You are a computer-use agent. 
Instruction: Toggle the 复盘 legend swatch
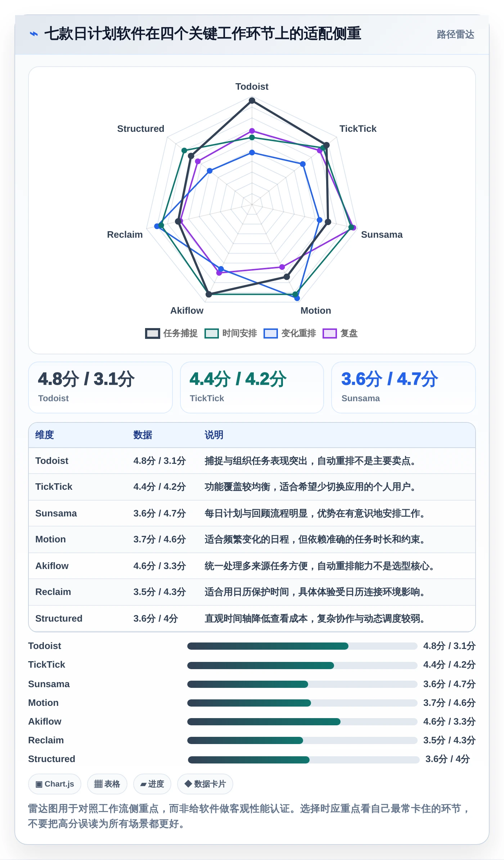[329, 333]
